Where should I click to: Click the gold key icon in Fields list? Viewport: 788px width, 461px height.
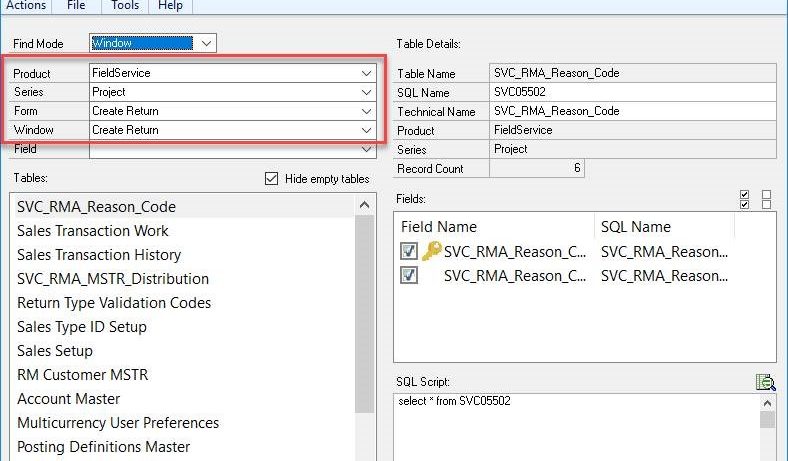(431, 250)
